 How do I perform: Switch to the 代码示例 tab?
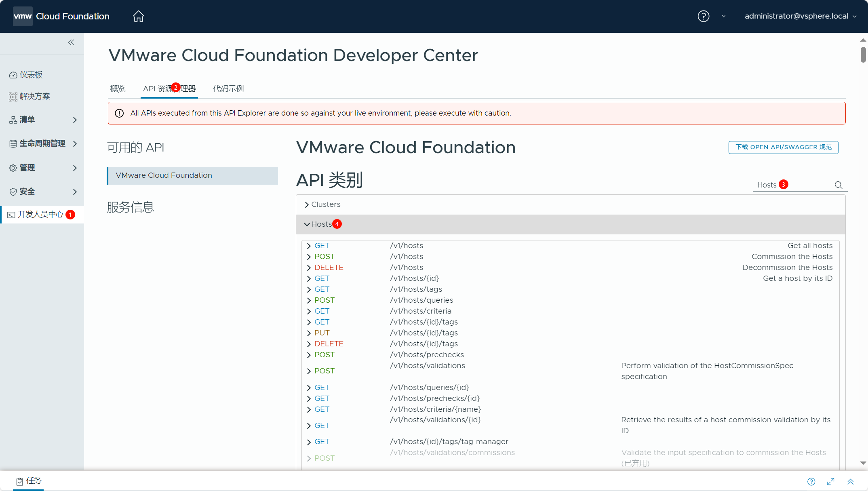(x=228, y=89)
